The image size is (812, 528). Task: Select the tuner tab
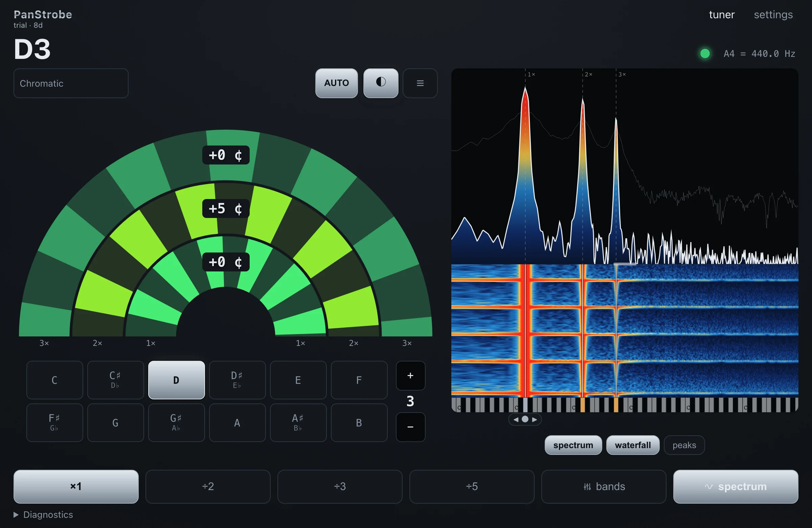[722, 15]
